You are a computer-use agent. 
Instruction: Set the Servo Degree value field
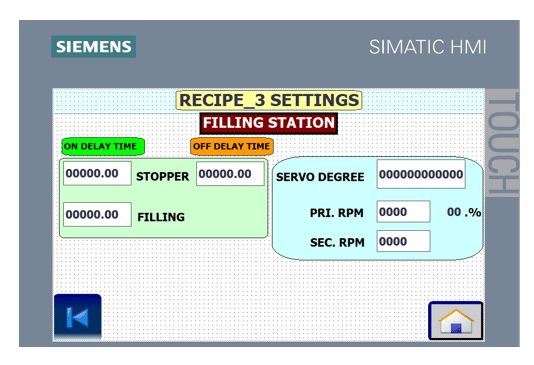click(421, 174)
